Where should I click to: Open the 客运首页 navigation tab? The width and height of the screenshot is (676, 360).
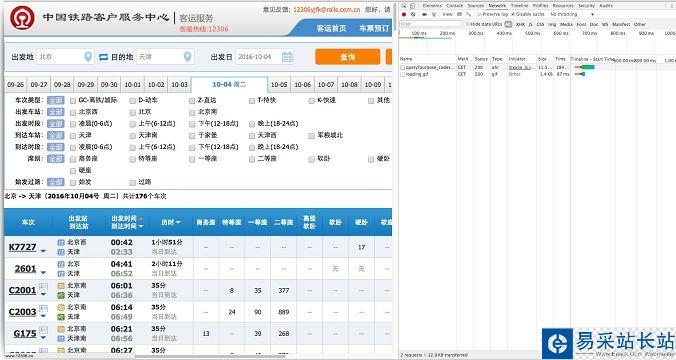331,28
